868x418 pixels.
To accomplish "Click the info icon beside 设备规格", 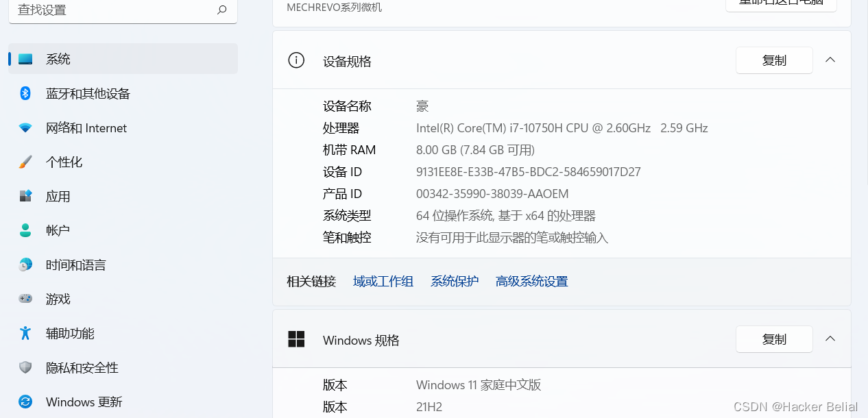I will 296,60.
